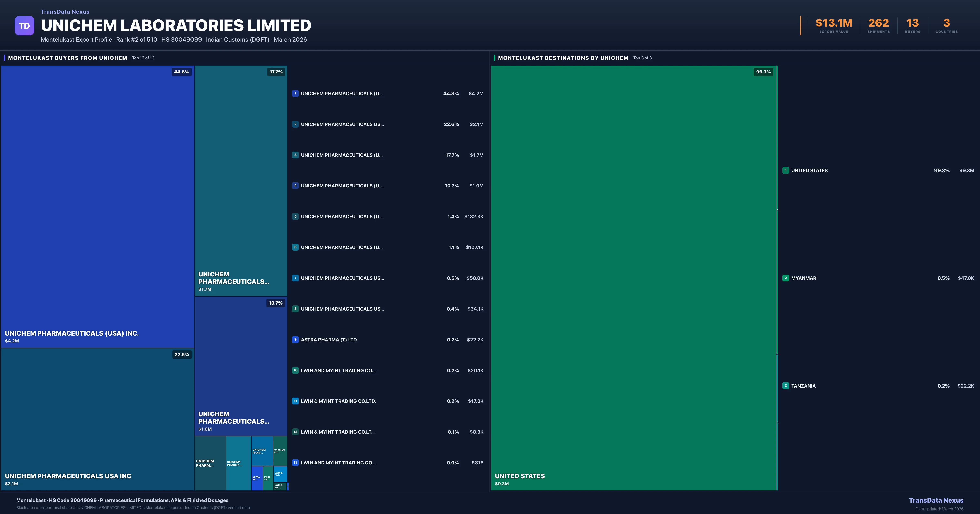The width and height of the screenshot is (980, 514).
Task: Toggle the 10.7% label in the buyers treemap
Action: point(275,303)
